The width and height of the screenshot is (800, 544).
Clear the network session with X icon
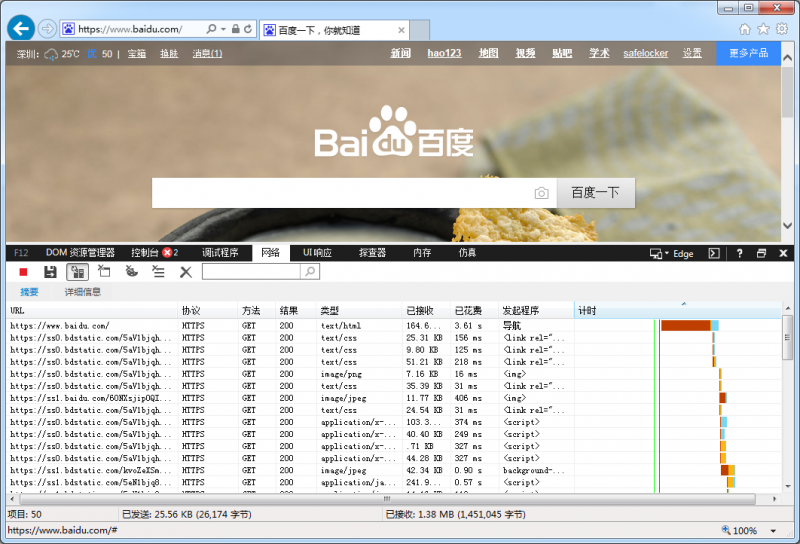(x=186, y=272)
